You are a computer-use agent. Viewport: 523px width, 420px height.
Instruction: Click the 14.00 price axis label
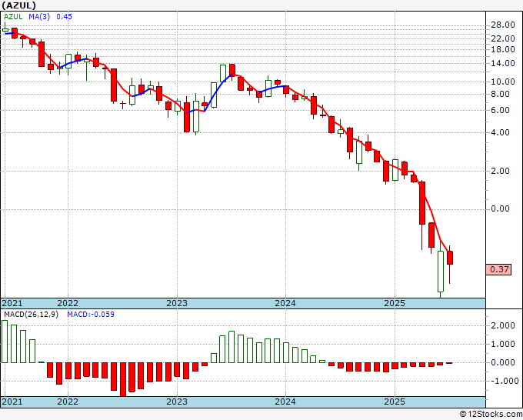[503, 63]
